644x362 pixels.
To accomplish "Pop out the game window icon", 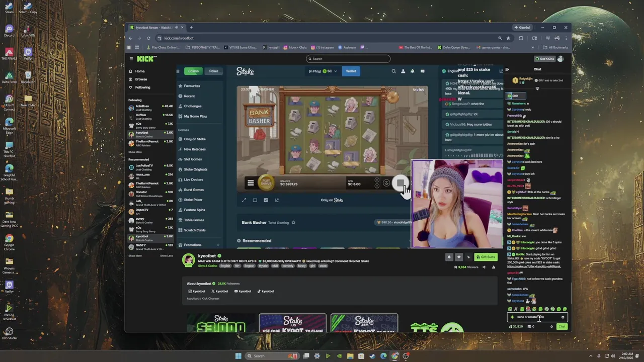I will pyautogui.click(x=277, y=200).
